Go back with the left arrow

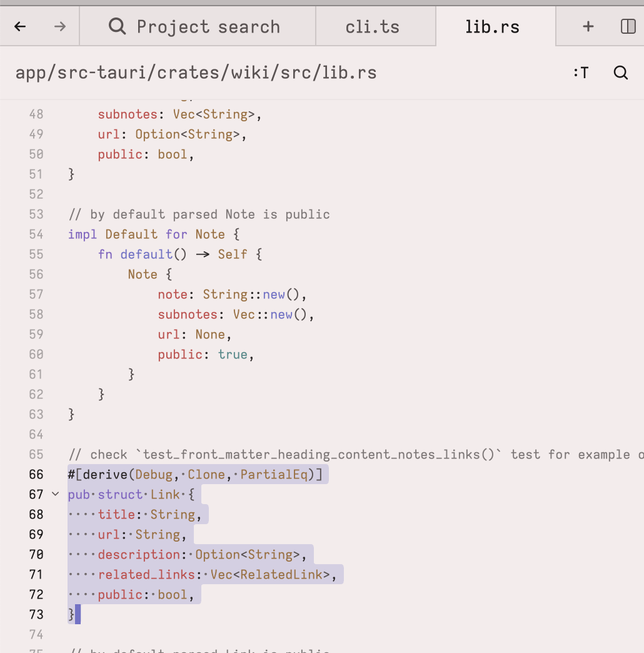coord(20,27)
